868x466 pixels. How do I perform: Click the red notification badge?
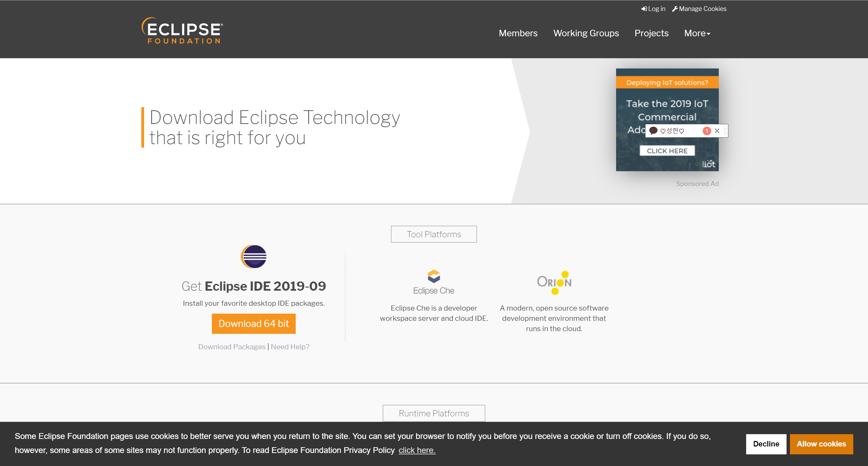tap(706, 131)
